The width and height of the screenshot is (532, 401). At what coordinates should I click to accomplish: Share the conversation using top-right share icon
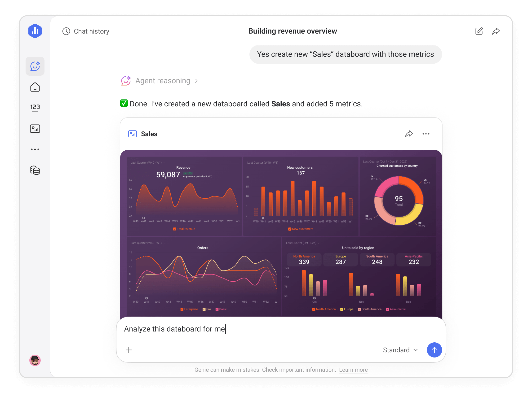(x=496, y=31)
